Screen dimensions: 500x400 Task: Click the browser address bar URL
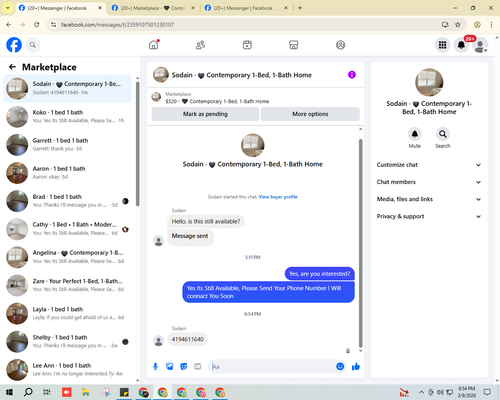coord(117,25)
